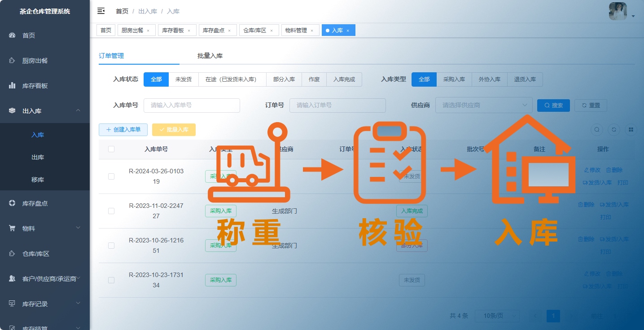Click the 入库单号 input field
The image size is (644, 330).
(192, 106)
